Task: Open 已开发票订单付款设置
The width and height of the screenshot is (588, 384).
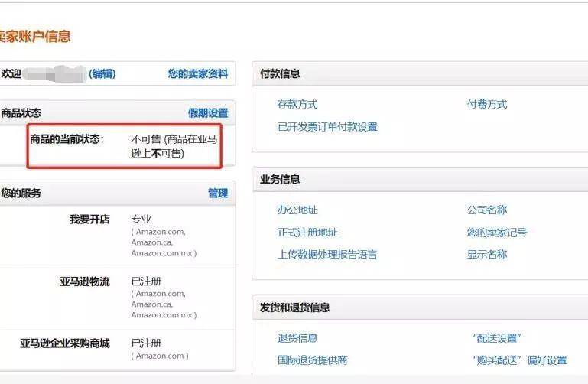Action: coord(327,127)
